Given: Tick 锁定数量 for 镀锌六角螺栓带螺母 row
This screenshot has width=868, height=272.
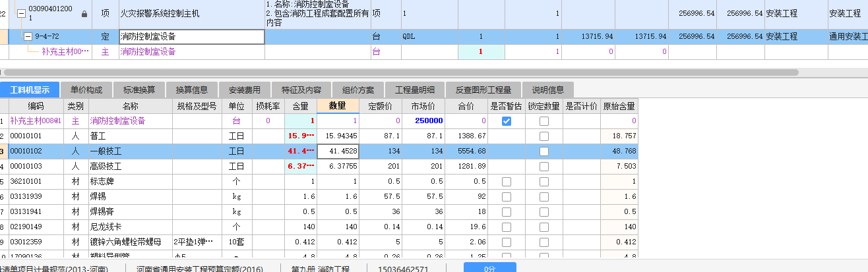Looking at the screenshot, I should pos(544,242).
